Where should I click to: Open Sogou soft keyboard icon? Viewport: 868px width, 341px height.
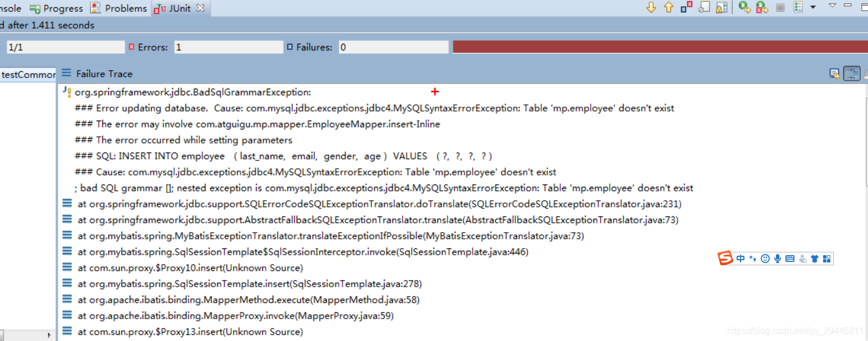(x=790, y=259)
